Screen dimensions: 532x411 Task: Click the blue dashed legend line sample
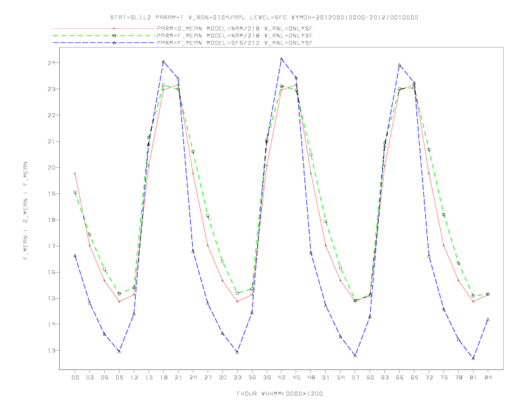[x=104, y=43]
